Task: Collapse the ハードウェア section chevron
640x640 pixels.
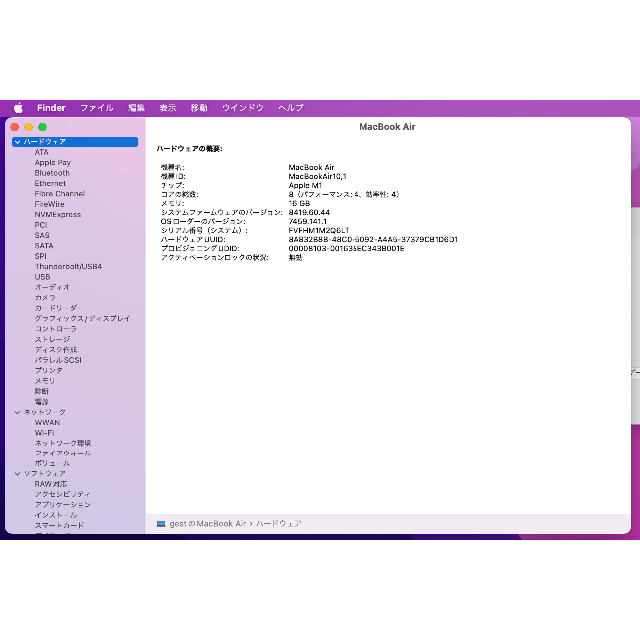Action: pyautogui.click(x=18, y=142)
